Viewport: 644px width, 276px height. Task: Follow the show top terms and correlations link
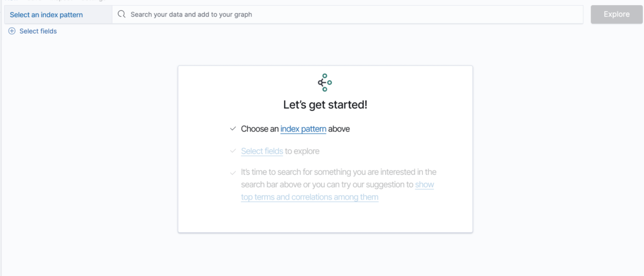click(337, 191)
